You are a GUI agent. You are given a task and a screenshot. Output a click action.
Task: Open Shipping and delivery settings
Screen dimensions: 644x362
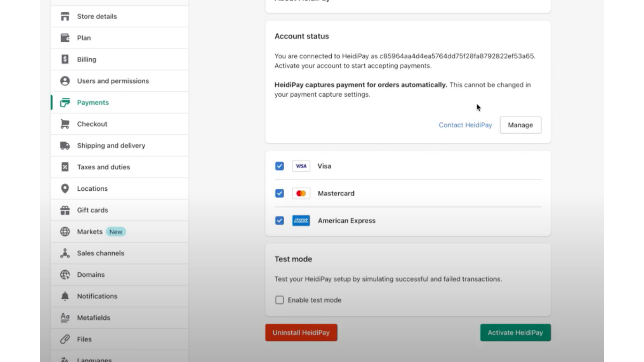click(120, 146)
